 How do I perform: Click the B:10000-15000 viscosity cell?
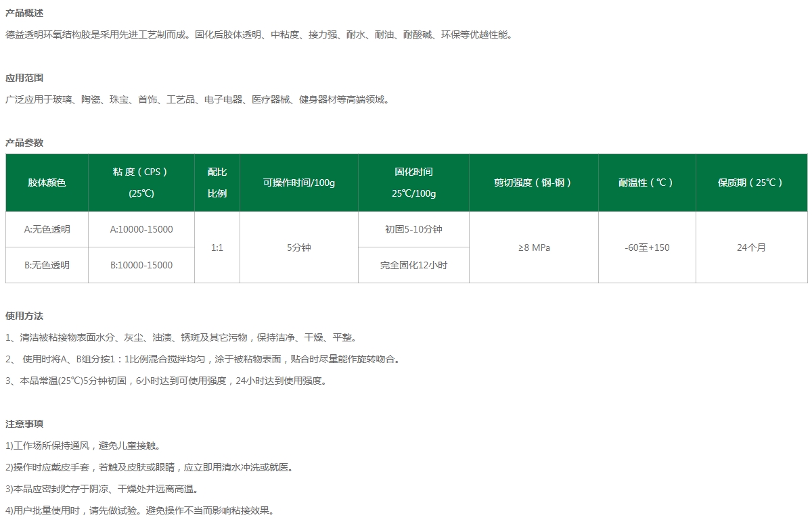pyautogui.click(x=141, y=265)
